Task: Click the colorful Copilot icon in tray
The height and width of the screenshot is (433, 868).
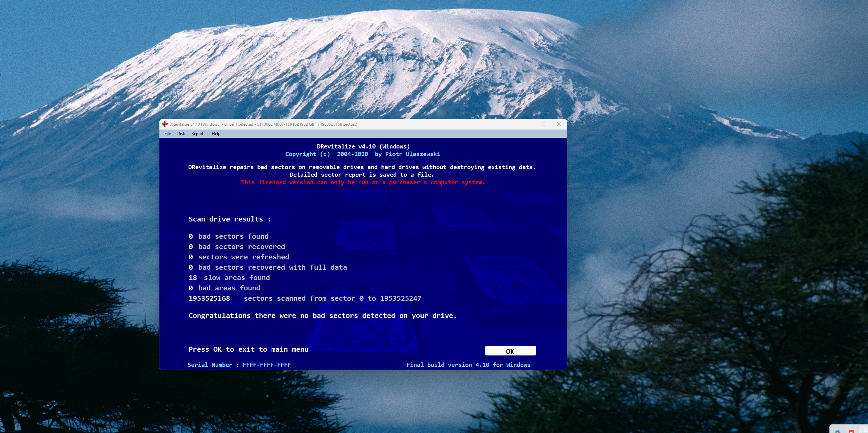Action: click(837, 431)
